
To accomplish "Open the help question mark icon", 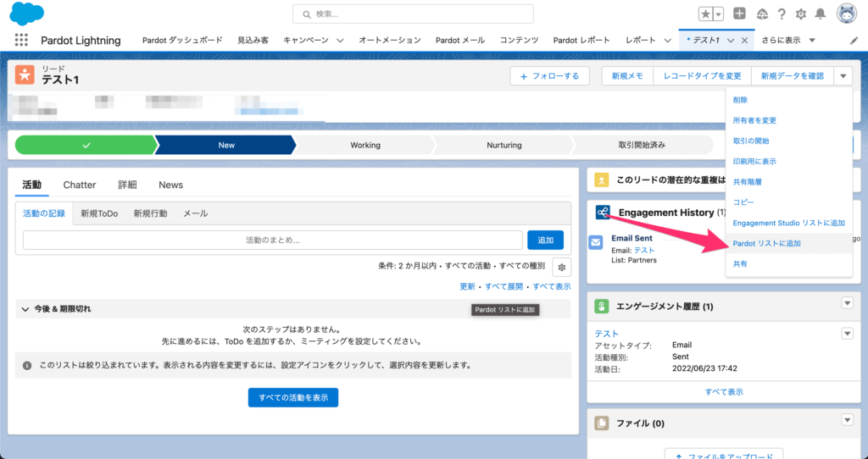I will [x=782, y=14].
